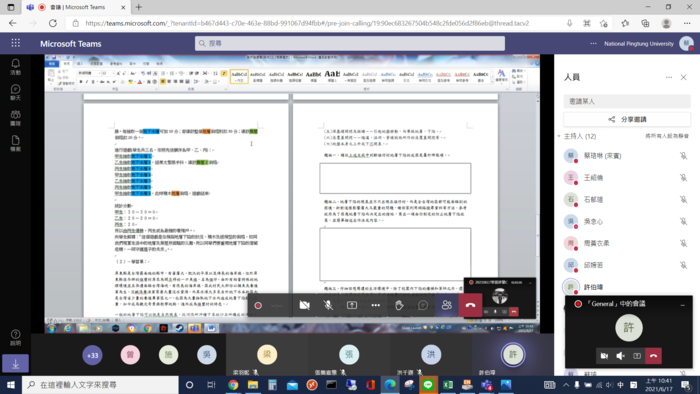Click share icon in General mini call window
The width and height of the screenshot is (700, 394).
point(637,356)
